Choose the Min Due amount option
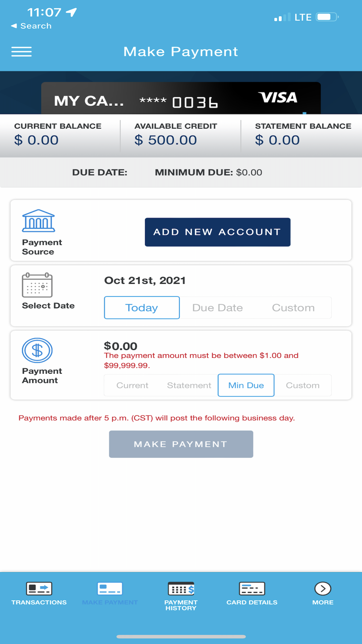 (x=246, y=385)
